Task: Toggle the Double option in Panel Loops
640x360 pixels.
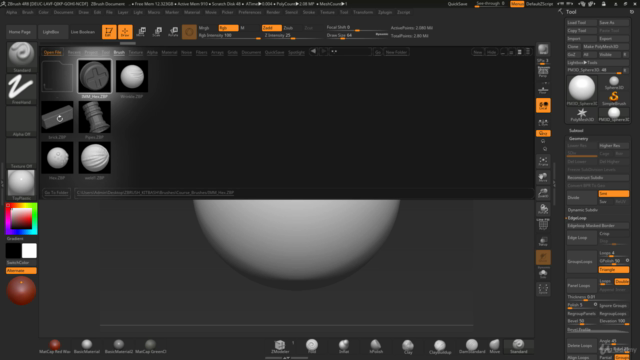Action: tap(622, 282)
